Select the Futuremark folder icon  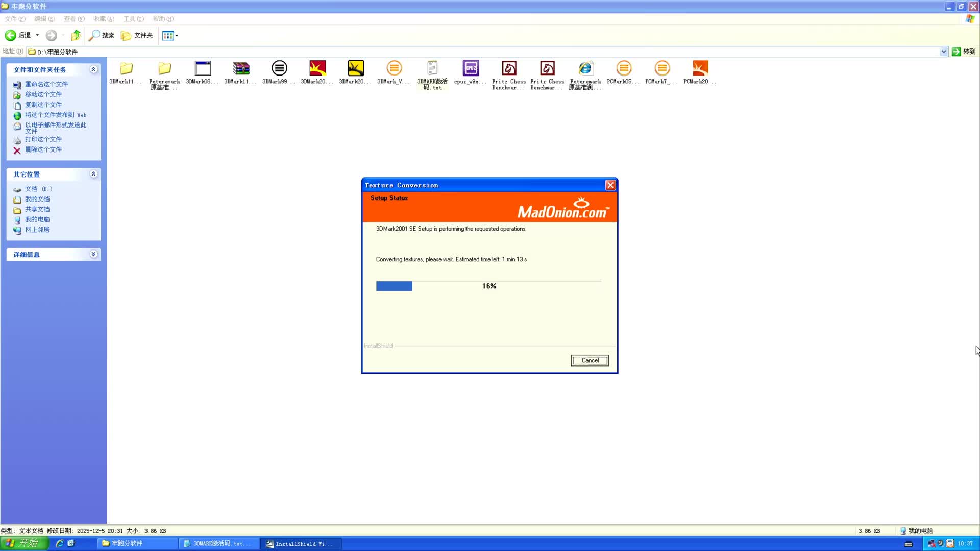tap(164, 68)
